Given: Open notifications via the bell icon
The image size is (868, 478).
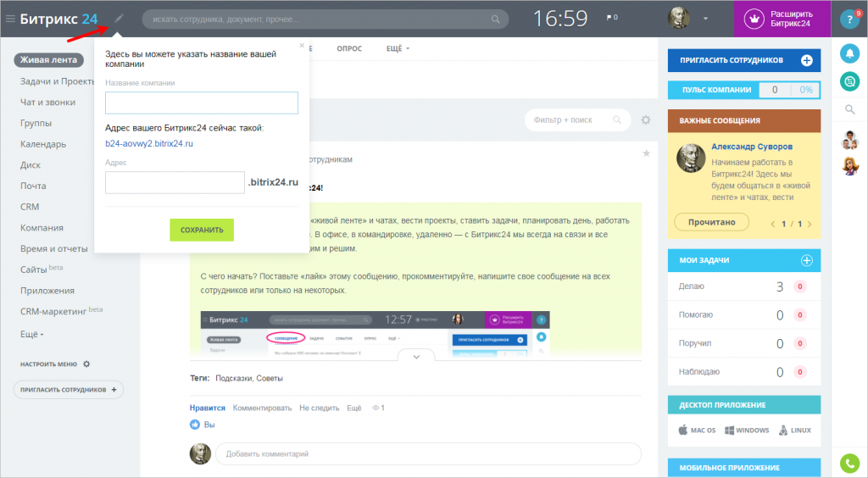Looking at the screenshot, I should tap(849, 53).
